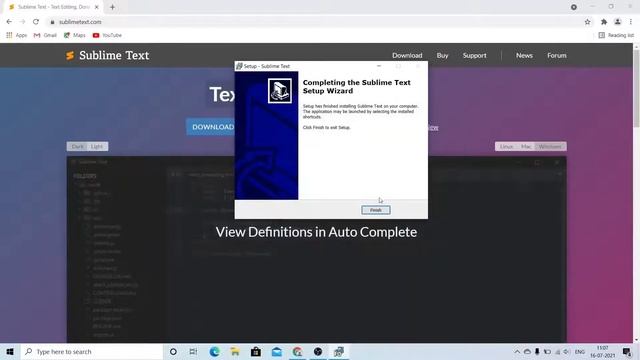The height and width of the screenshot is (360, 640).
Task: Close the Sublime Text browser tab
Action: click(97, 7)
